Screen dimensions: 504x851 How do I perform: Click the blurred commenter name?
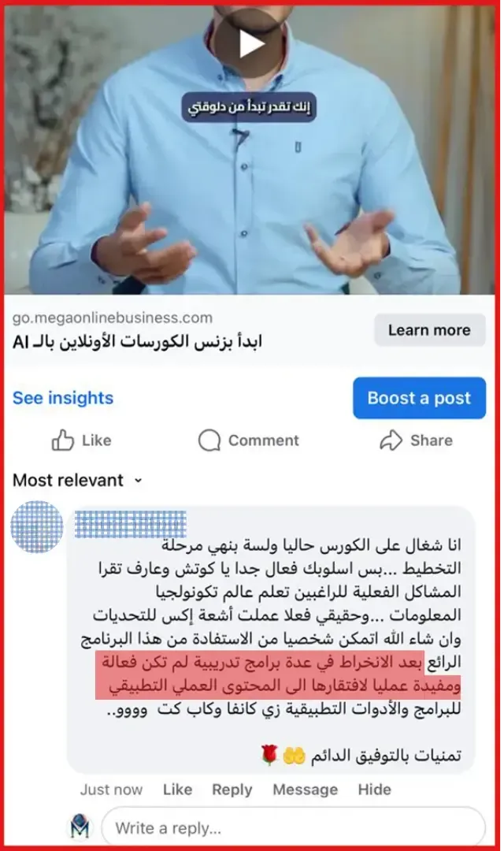pos(130,524)
